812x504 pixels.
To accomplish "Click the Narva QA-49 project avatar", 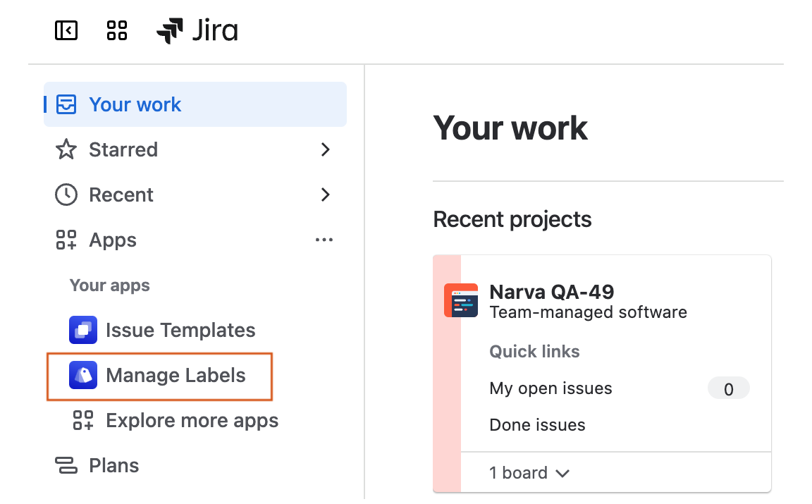I will tap(461, 300).
